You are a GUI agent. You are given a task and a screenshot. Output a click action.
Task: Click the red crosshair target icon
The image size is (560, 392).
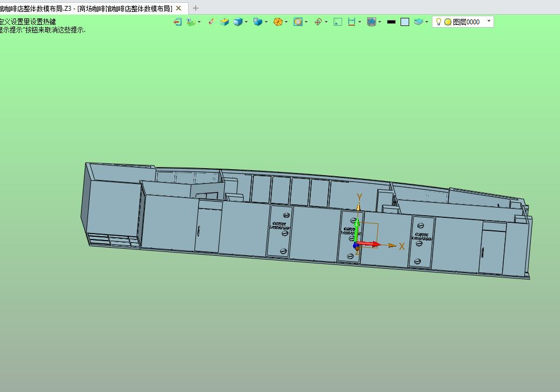tap(318, 22)
